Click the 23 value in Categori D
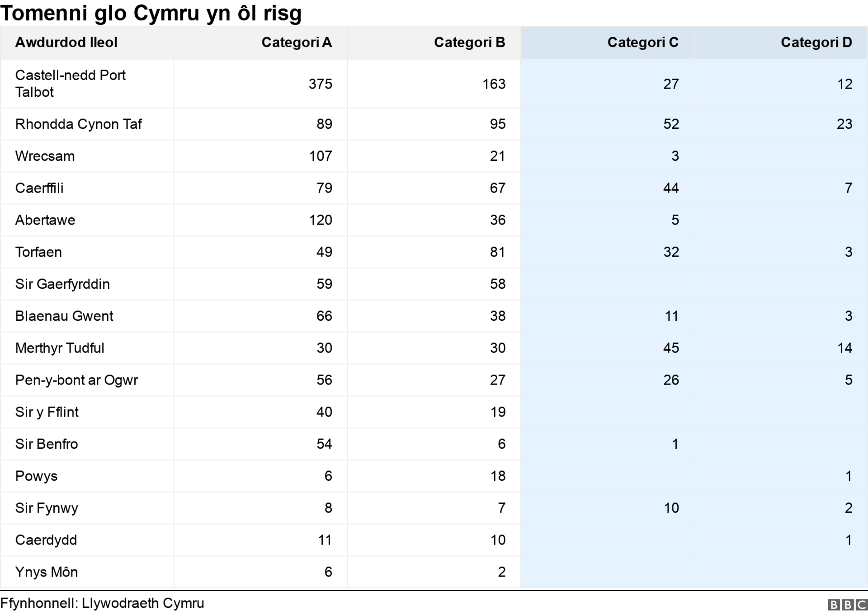 [x=844, y=124]
